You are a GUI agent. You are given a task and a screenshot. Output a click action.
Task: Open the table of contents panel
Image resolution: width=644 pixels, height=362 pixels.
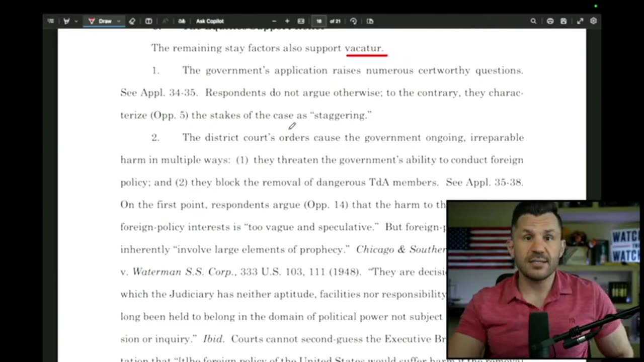50,21
